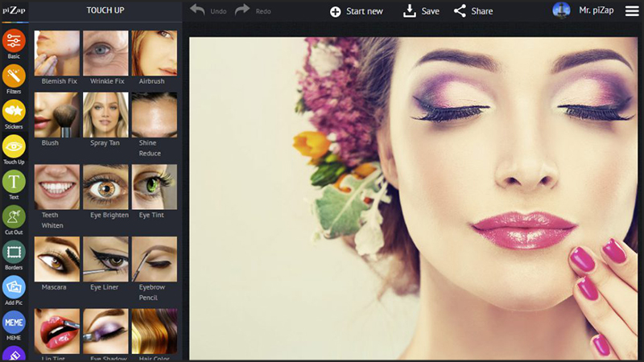Open the Borders panel
644x362 pixels.
14,253
